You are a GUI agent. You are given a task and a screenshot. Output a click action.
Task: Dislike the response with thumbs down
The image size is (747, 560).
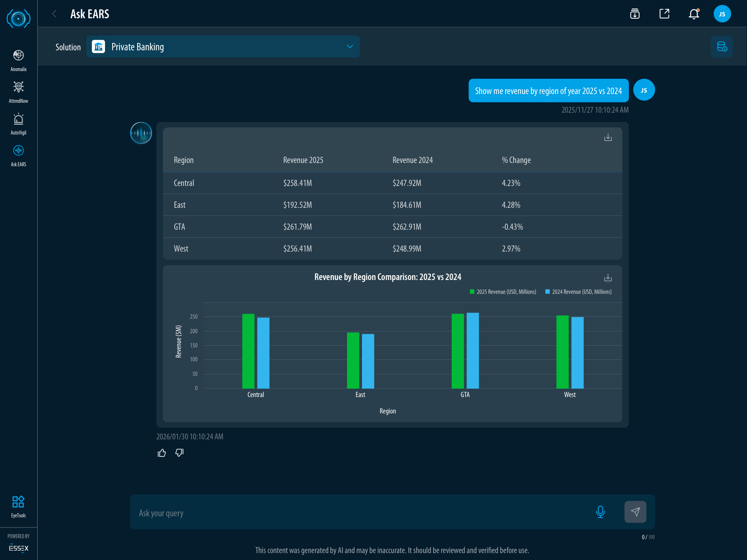[x=179, y=453]
